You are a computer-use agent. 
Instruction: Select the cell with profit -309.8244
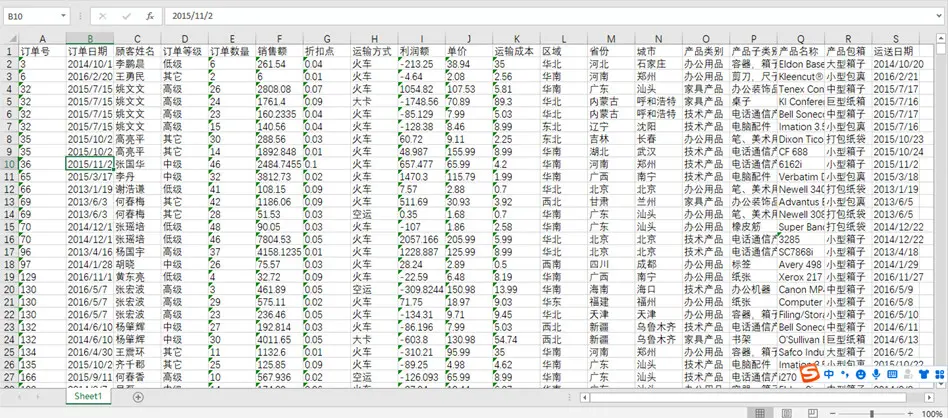coord(421,289)
